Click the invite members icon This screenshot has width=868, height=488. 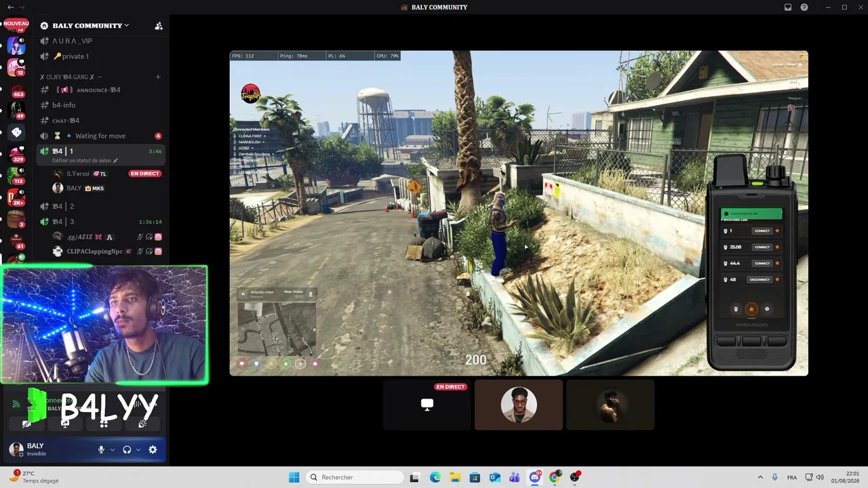159,26
